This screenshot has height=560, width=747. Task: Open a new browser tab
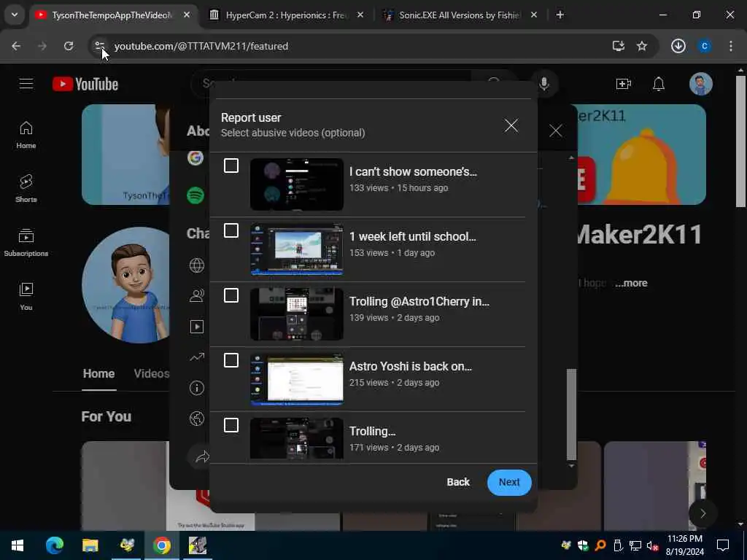click(560, 15)
